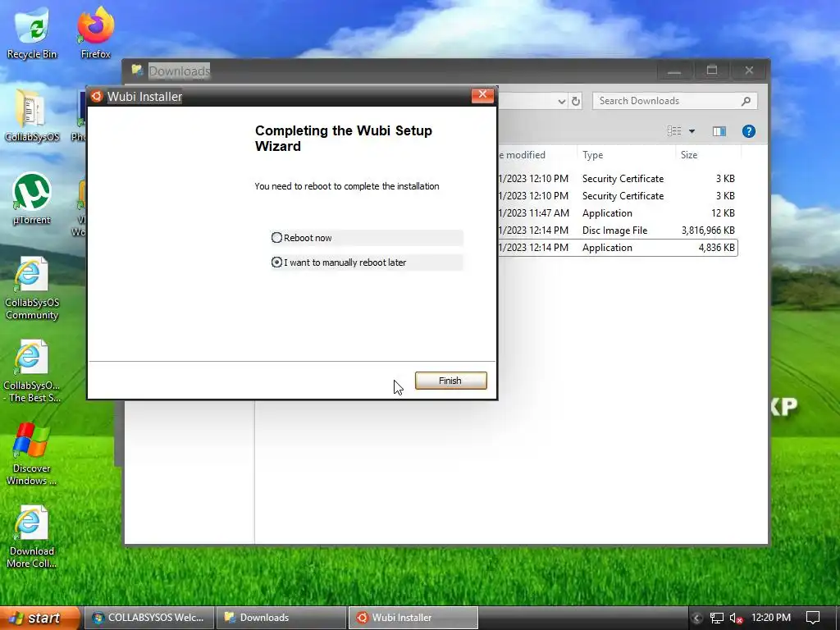
Task: Click search magnifier icon in Downloads
Action: 746,101
